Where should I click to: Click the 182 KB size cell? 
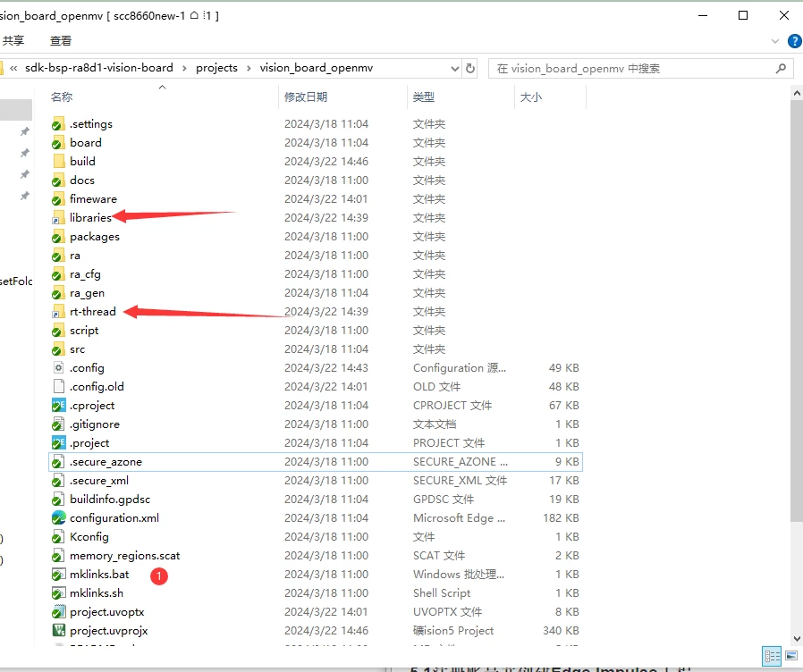tap(561, 518)
